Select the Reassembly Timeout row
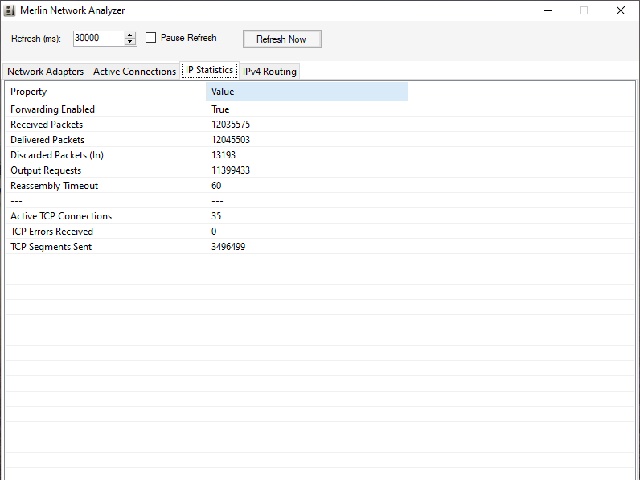The height and width of the screenshot is (480, 640). tap(320, 186)
